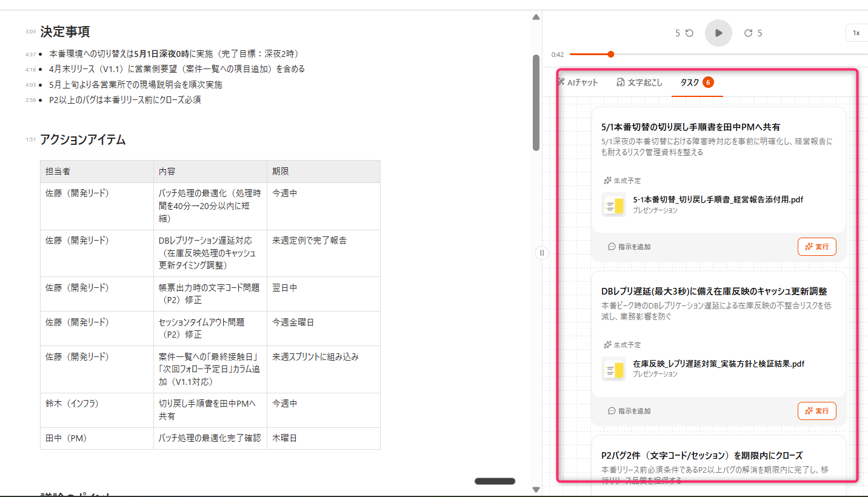868x497 pixels.
Task: Open the 1x playback speed selector
Action: 856,33
